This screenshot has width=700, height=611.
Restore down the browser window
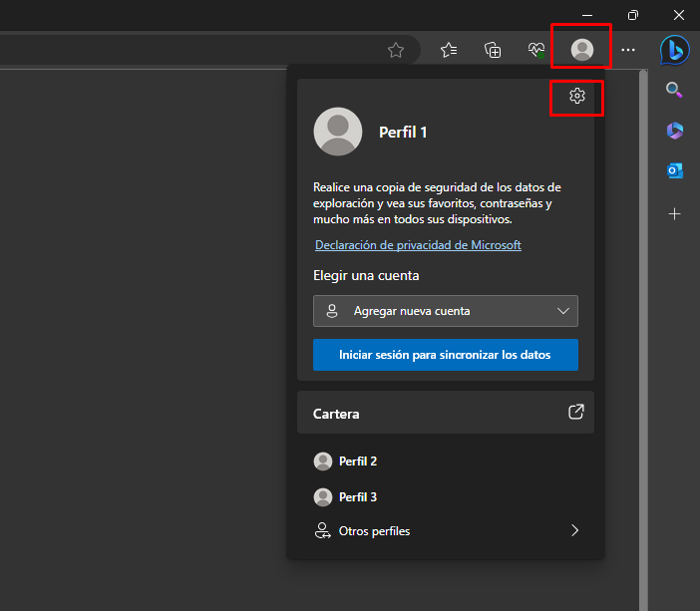point(633,15)
